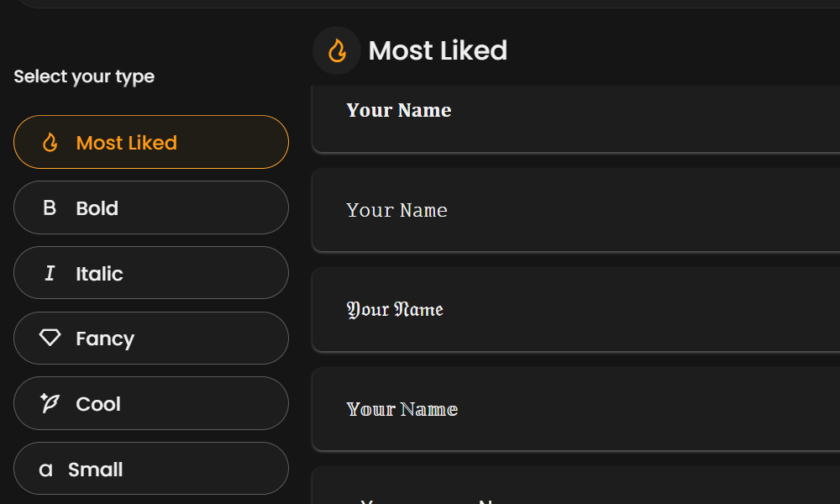
Task: Click the flame icon beside the Most Liked heading
Action: (336, 50)
